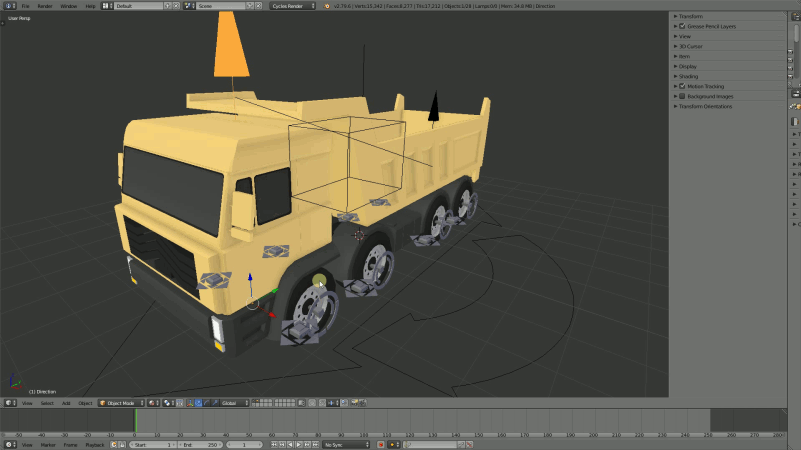Image resolution: width=801 pixels, height=450 pixels.
Task: Open the Global orientation dropdown
Action: pyautogui.click(x=234, y=403)
